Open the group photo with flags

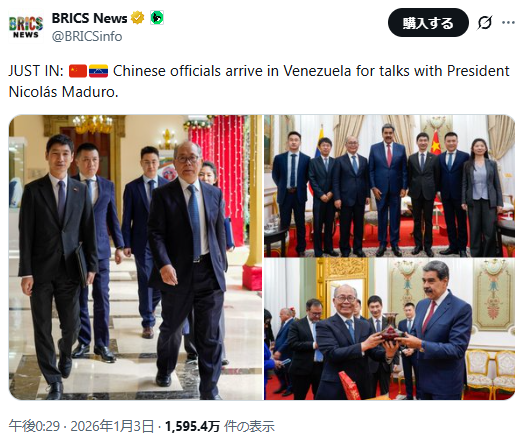point(390,186)
